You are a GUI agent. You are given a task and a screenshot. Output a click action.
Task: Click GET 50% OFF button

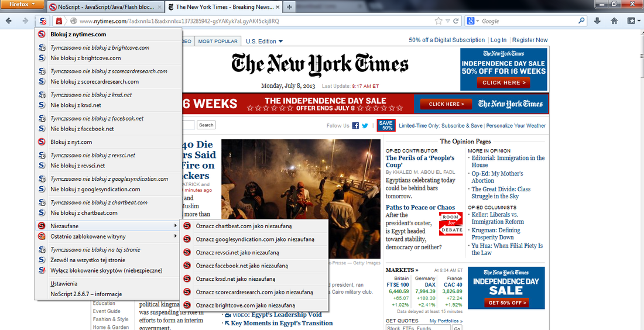click(506, 303)
